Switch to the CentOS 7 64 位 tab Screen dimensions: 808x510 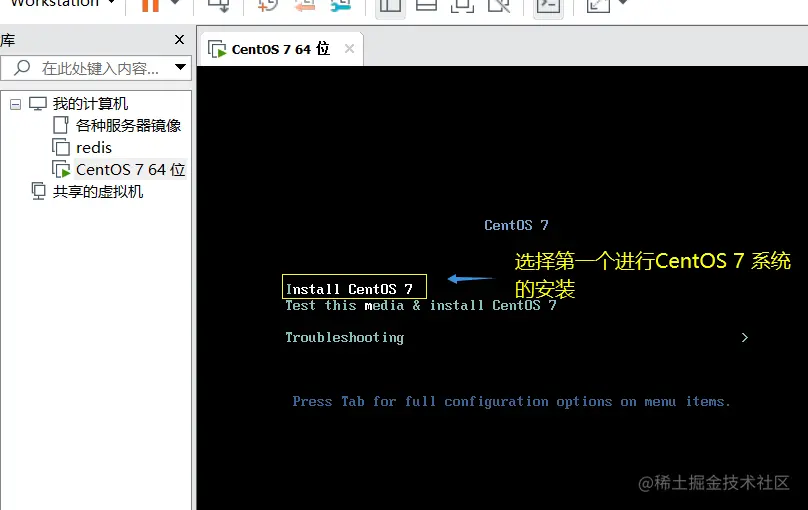click(x=281, y=49)
